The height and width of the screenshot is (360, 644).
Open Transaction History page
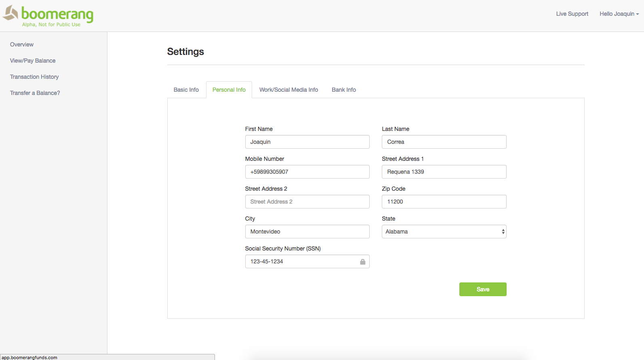[x=34, y=77]
